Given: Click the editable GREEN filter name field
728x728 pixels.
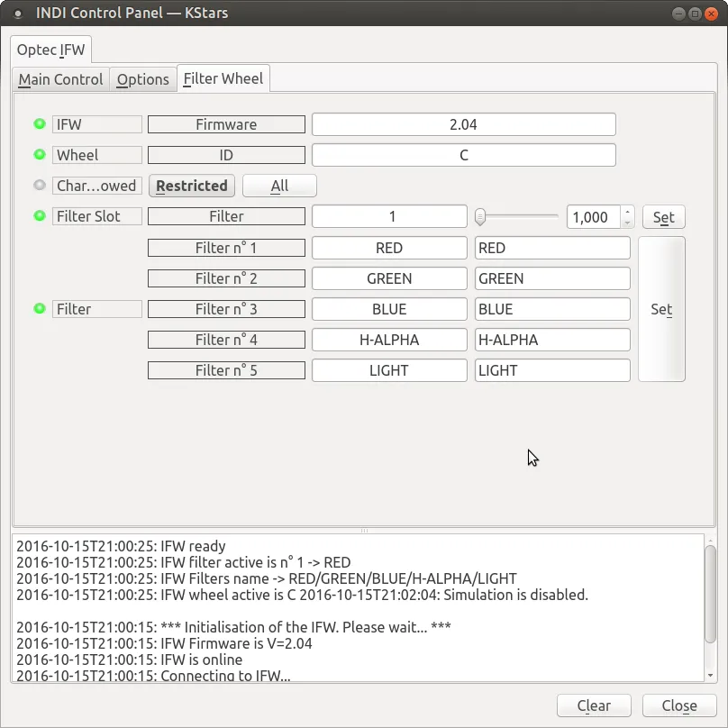Looking at the screenshot, I should point(552,278).
